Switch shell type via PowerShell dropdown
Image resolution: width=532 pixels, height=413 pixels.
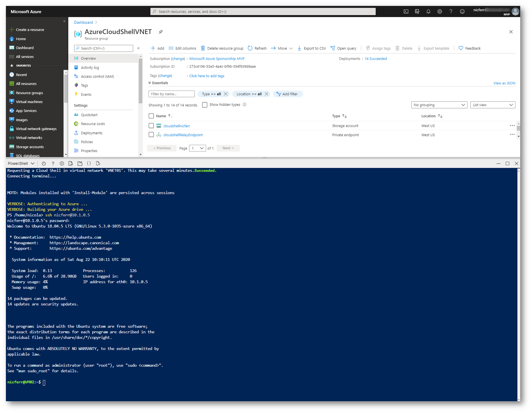(21, 163)
